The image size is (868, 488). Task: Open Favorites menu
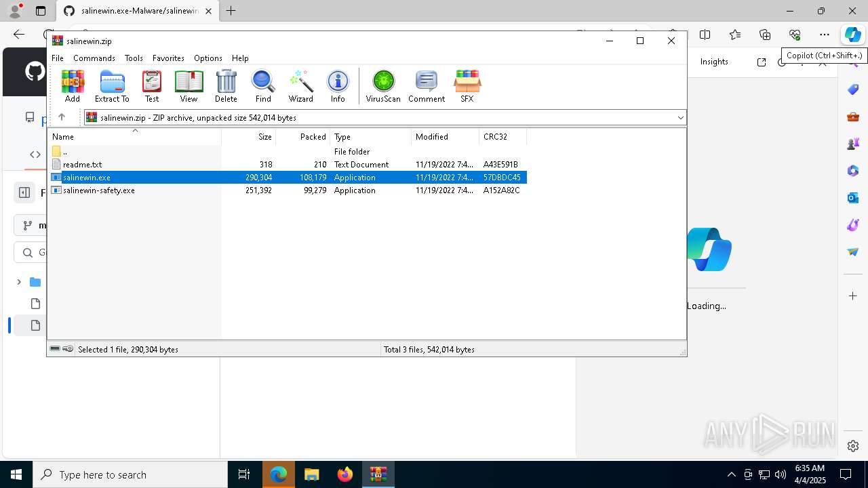168,58
